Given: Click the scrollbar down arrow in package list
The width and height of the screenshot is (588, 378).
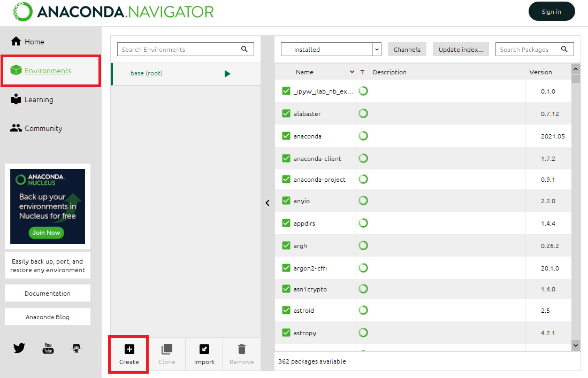Looking at the screenshot, I should 576,345.
